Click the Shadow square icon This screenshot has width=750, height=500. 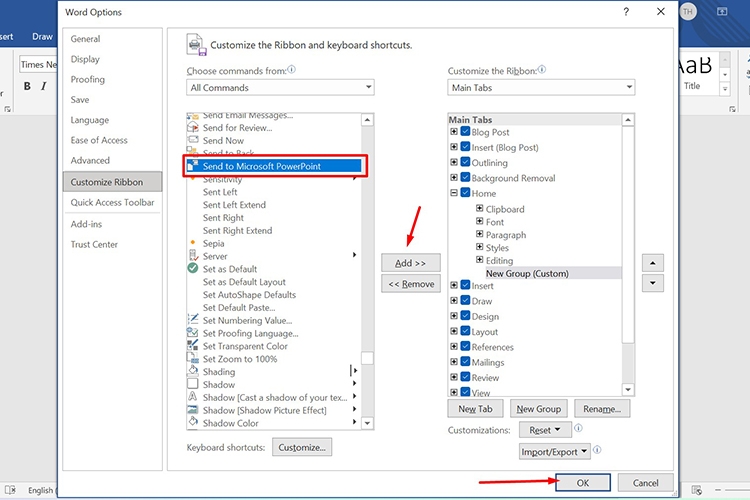click(193, 384)
